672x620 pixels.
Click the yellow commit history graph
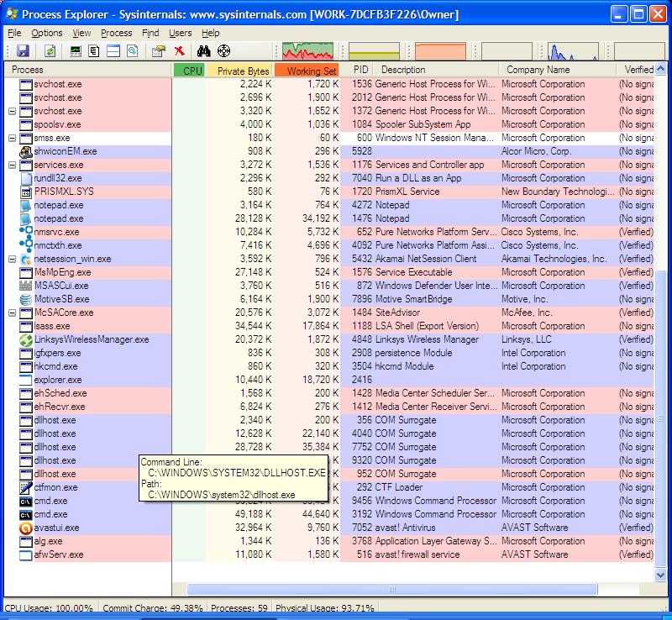click(374, 51)
